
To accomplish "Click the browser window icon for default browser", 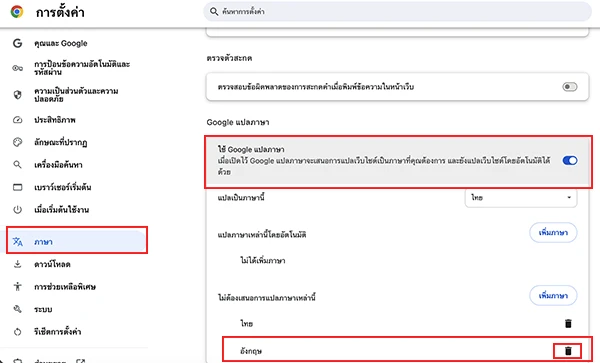I will pos(17,187).
